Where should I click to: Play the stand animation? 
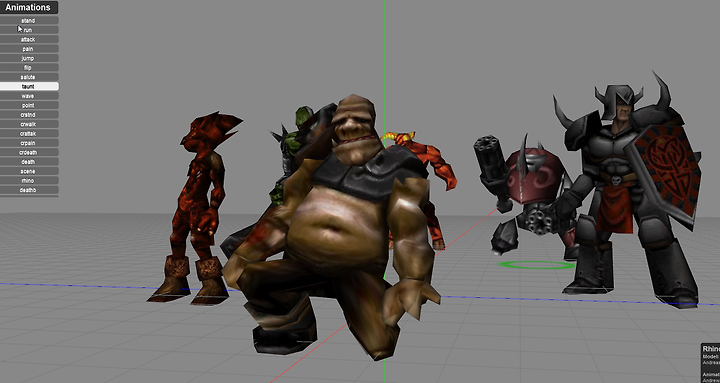tap(29, 21)
